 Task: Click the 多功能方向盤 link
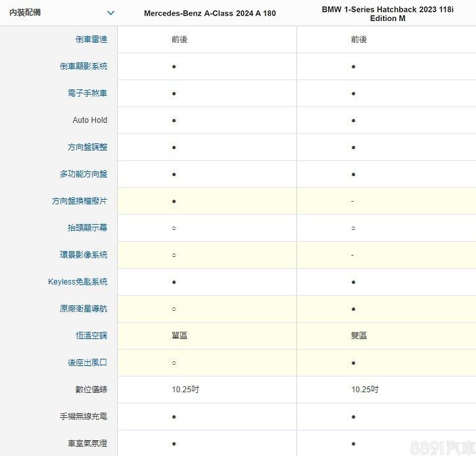(83, 174)
